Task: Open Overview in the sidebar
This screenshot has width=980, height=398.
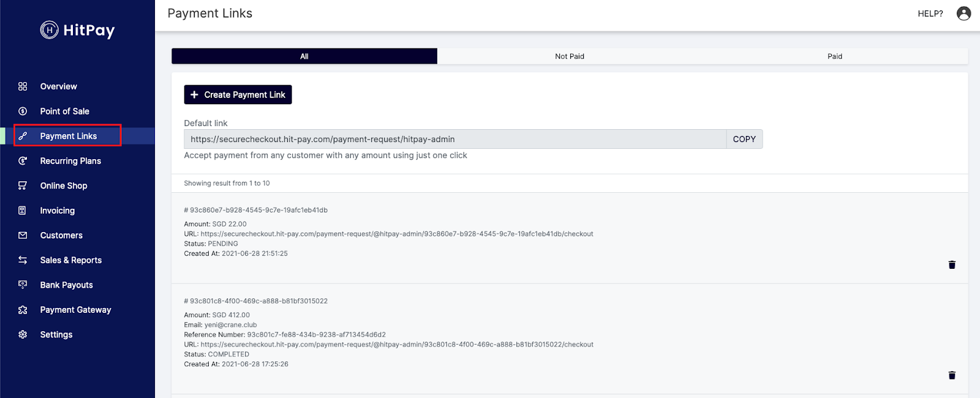Action: [x=59, y=86]
